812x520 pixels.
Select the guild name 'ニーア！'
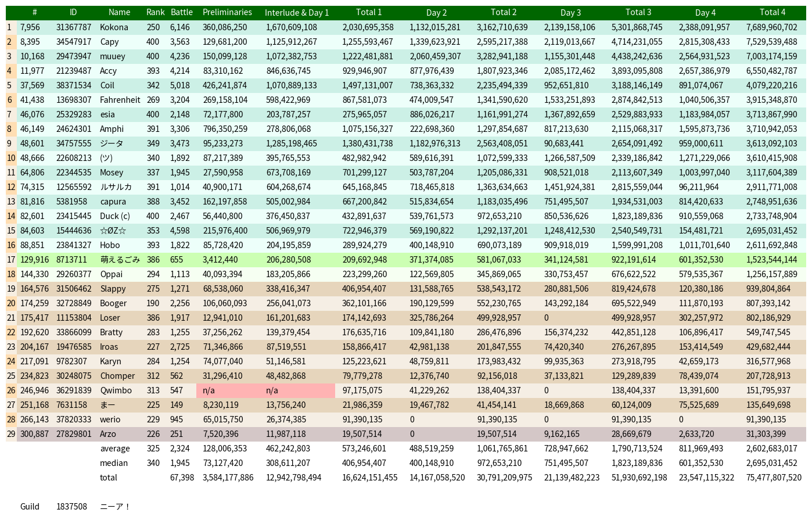(115, 507)
